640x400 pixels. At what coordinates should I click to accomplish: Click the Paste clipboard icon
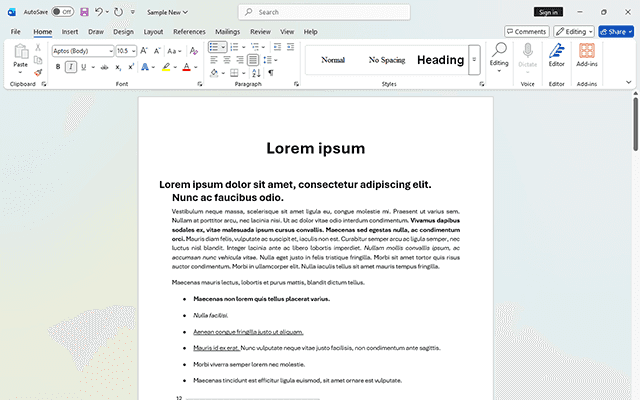click(20, 51)
